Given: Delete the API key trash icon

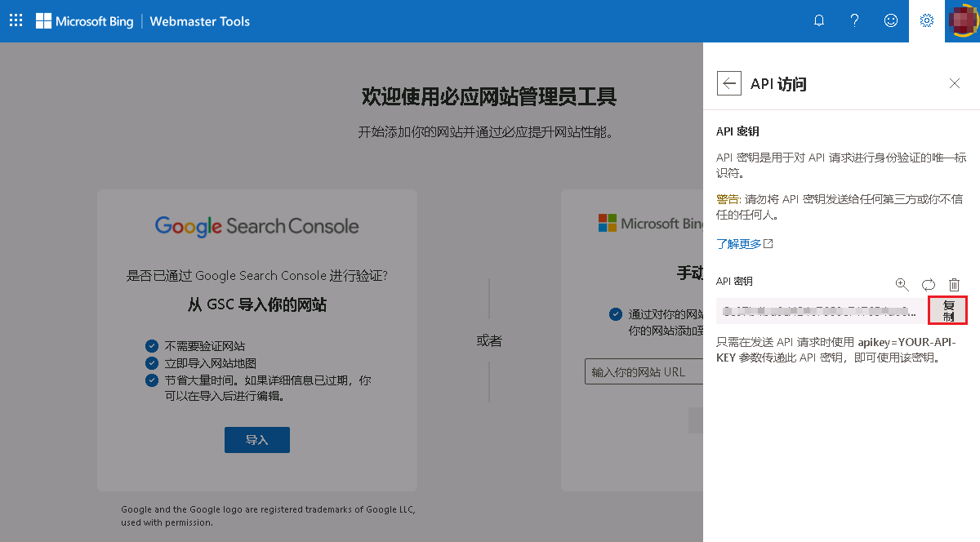Looking at the screenshot, I should point(954,284).
